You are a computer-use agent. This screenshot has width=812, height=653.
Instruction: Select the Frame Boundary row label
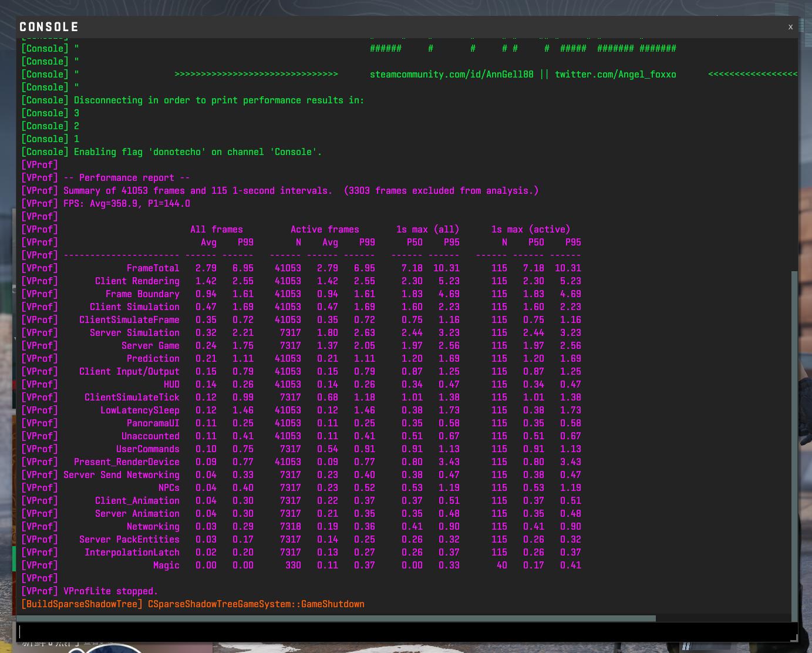[x=142, y=294]
